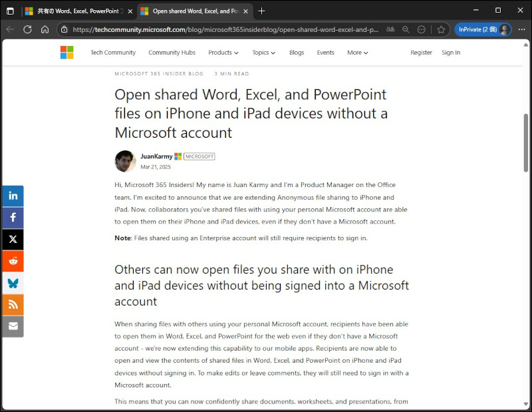Share article on Reddit

coord(13,261)
